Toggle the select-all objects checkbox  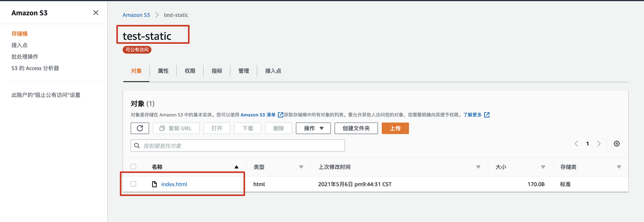point(133,167)
